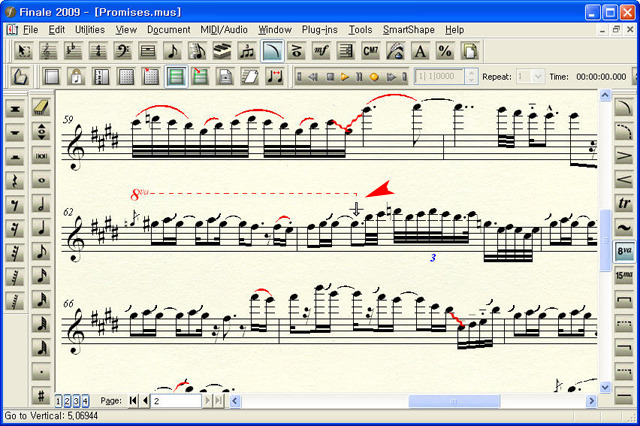This screenshot has height=426, width=640.
Task: Open the MIDI/Audio menu
Action: click(x=224, y=30)
